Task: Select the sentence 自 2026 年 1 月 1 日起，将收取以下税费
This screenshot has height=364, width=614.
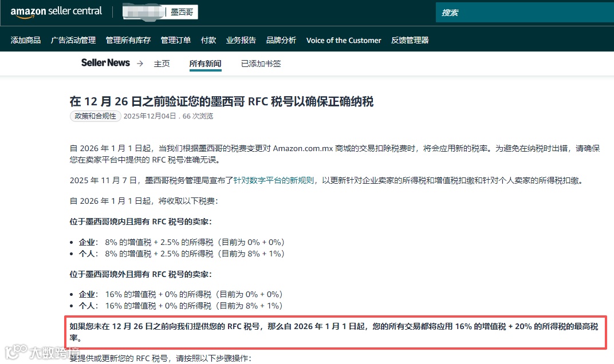Action: coord(144,201)
